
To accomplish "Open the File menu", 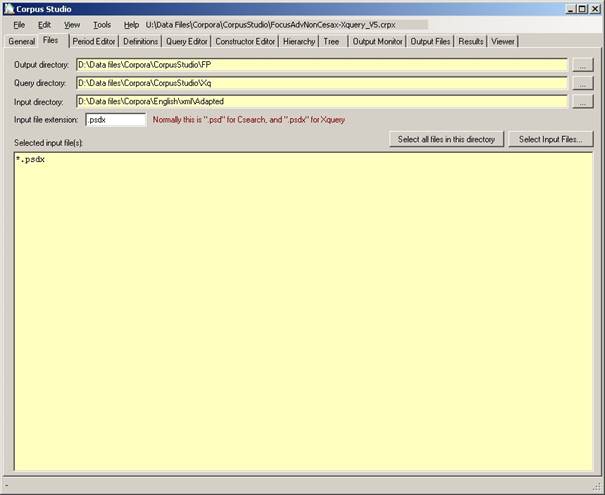I will 19,24.
